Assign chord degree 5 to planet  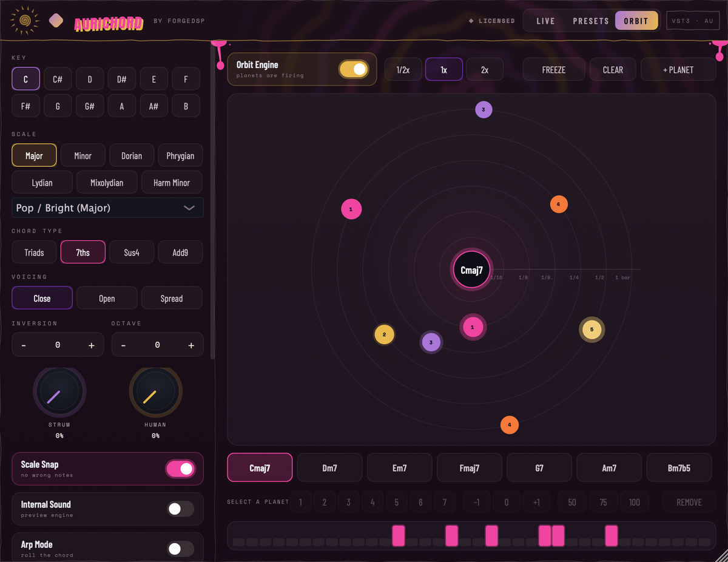click(x=397, y=502)
